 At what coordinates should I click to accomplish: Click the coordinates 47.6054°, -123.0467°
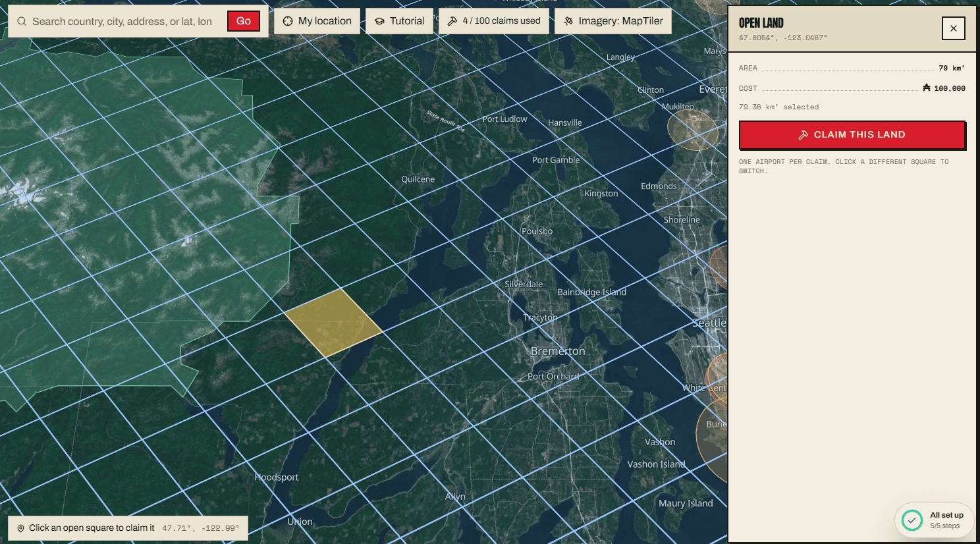pyautogui.click(x=783, y=38)
